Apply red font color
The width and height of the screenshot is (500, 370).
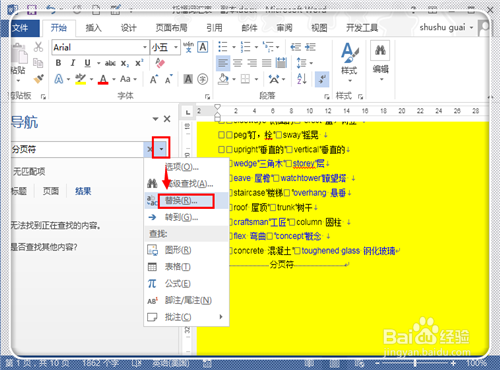point(103,79)
